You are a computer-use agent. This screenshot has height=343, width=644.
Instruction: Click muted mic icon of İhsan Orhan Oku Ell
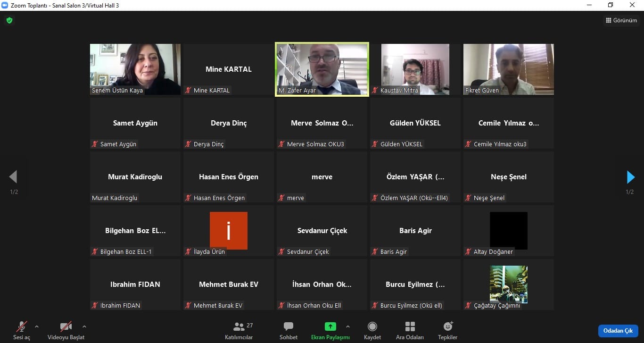(x=281, y=305)
